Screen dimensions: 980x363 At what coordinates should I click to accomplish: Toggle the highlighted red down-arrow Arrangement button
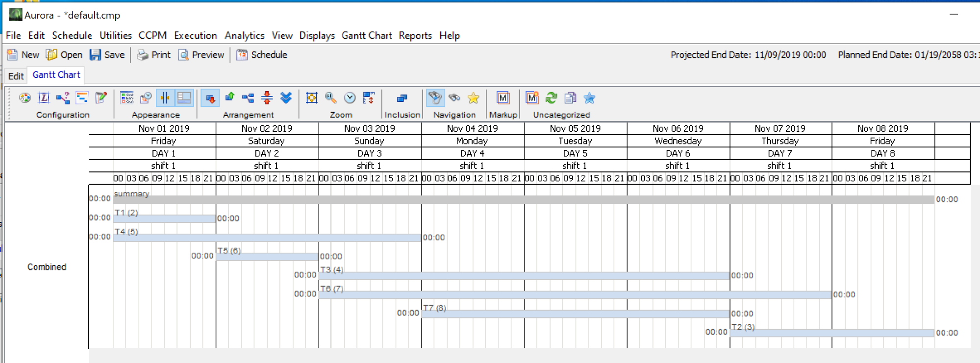coord(210,98)
